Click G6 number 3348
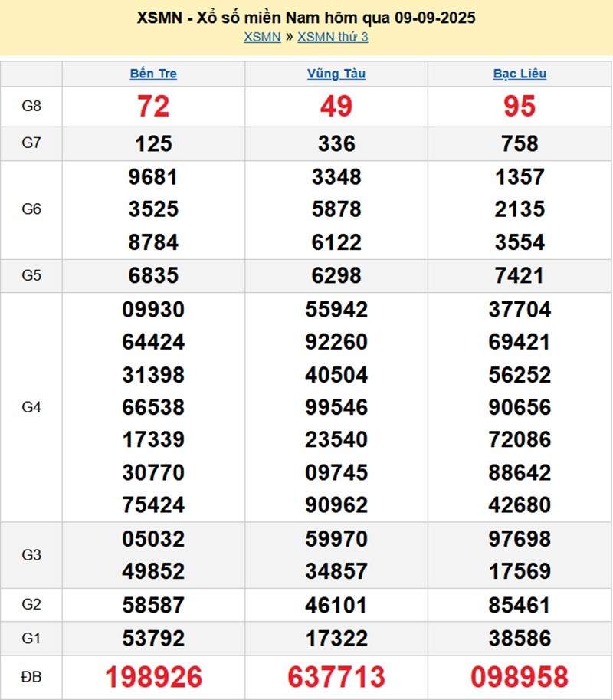Image resolution: width=613 pixels, height=700 pixels. coord(336,177)
